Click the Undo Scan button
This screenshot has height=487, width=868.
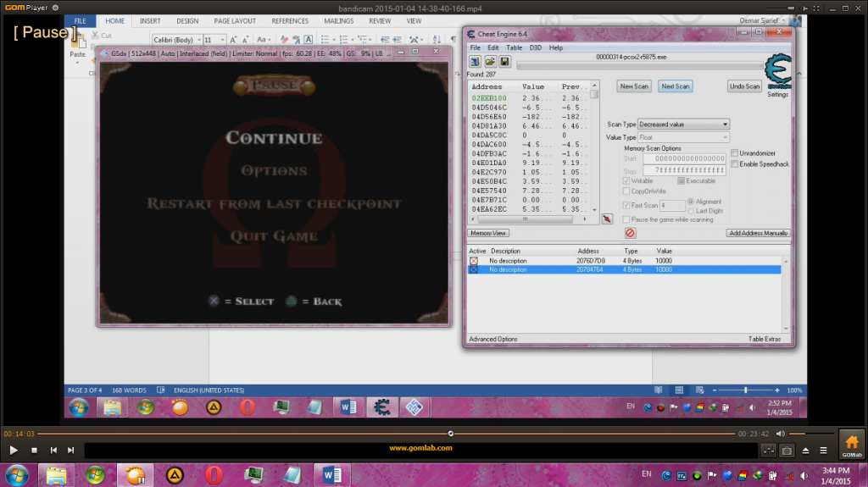click(744, 86)
